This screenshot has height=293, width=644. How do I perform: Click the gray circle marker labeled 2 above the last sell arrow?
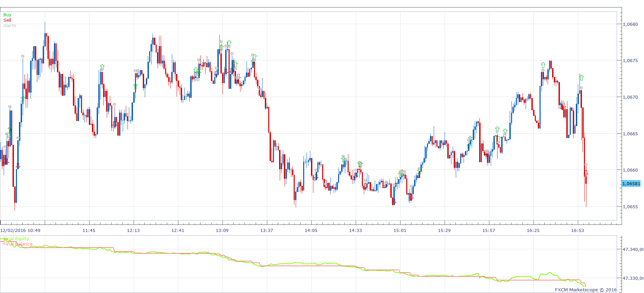pyautogui.click(x=586, y=164)
